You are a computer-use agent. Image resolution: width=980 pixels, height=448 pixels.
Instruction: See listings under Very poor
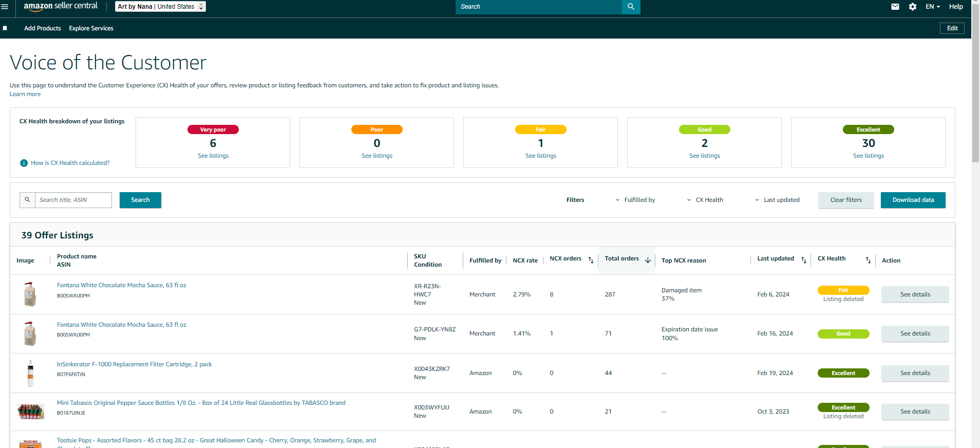pos(213,156)
